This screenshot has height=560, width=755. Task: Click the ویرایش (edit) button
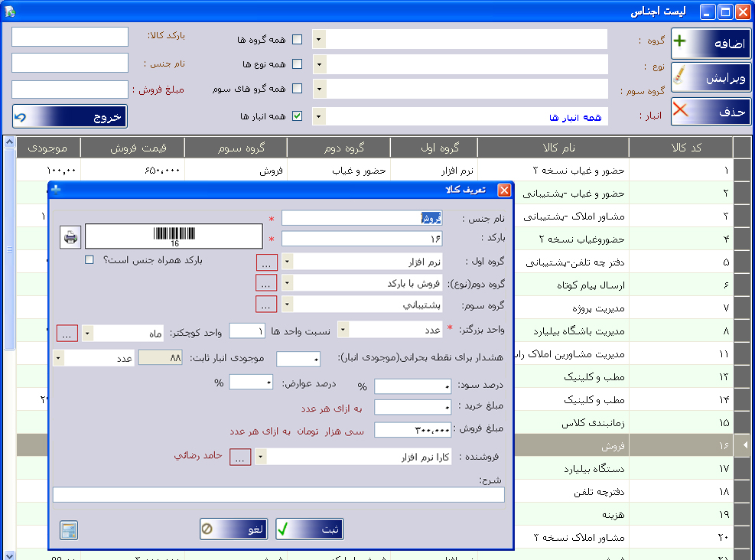click(711, 78)
